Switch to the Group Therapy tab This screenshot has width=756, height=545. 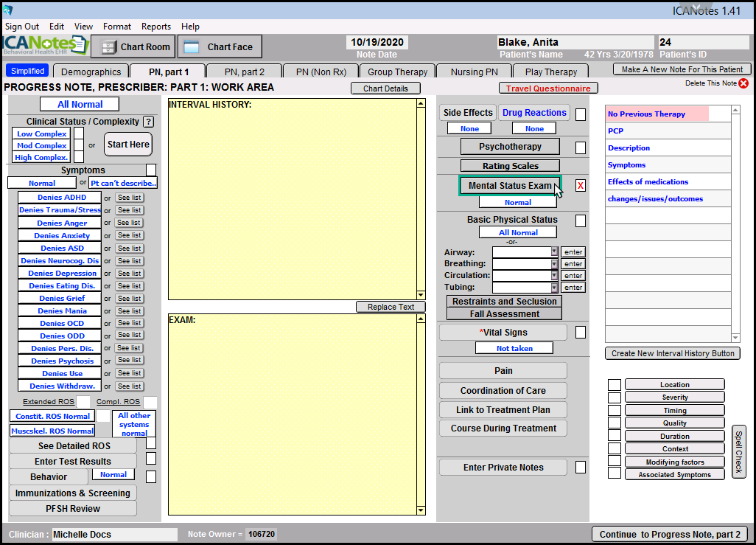(x=397, y=72)
